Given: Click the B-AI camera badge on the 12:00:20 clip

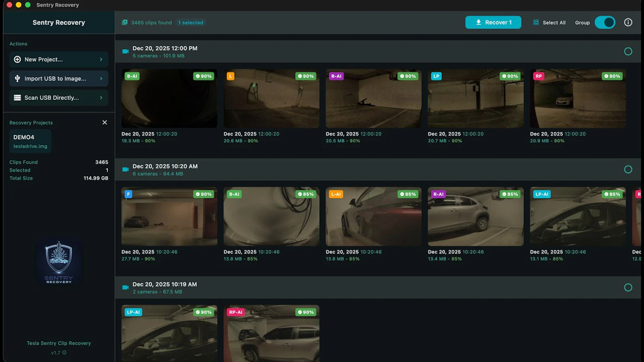Looking at the screenshot, I should tap(132, 76).
